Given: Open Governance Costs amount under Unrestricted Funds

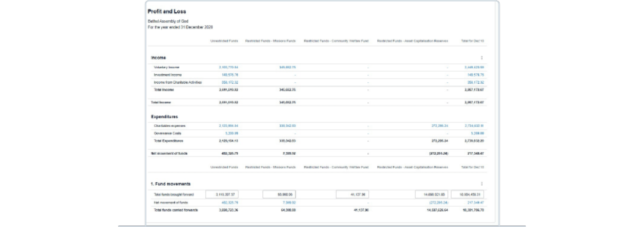Looking at the screenshot, I should click(232, 133).
